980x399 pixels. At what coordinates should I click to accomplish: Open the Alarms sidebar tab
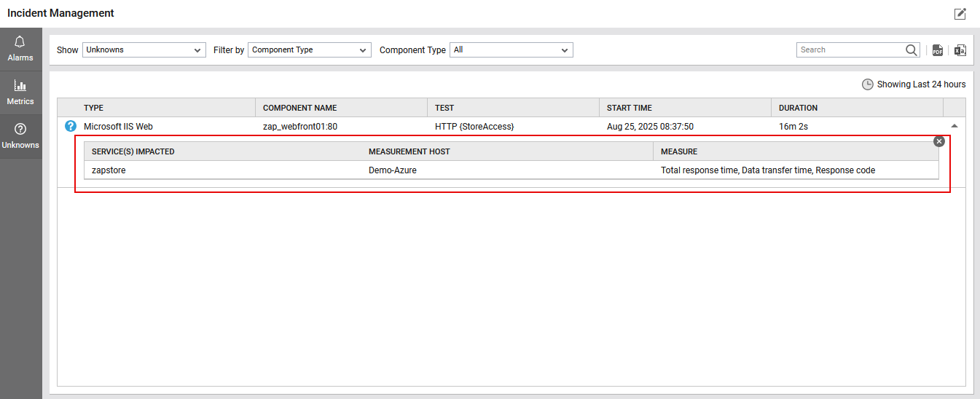20,48
